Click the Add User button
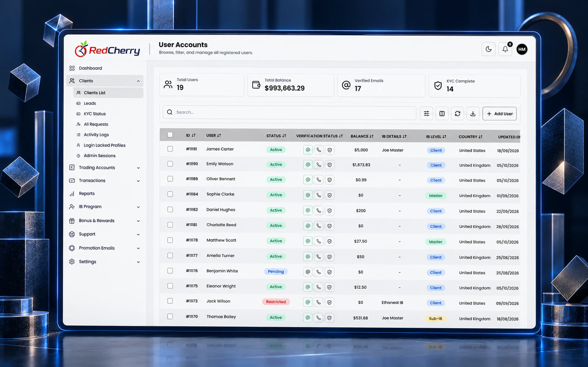This screenshot has width=588, height=367. click(x=500, y=114)
